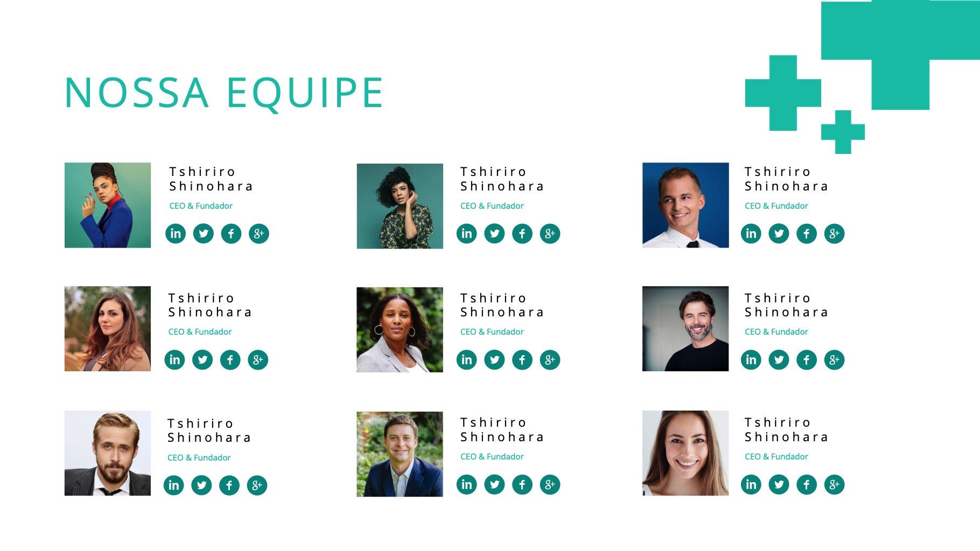Screen dimensions: 980x551
Task: Click the name next to white-shirt man's photo
Action: pyautogui.click(x=786, y=179)
